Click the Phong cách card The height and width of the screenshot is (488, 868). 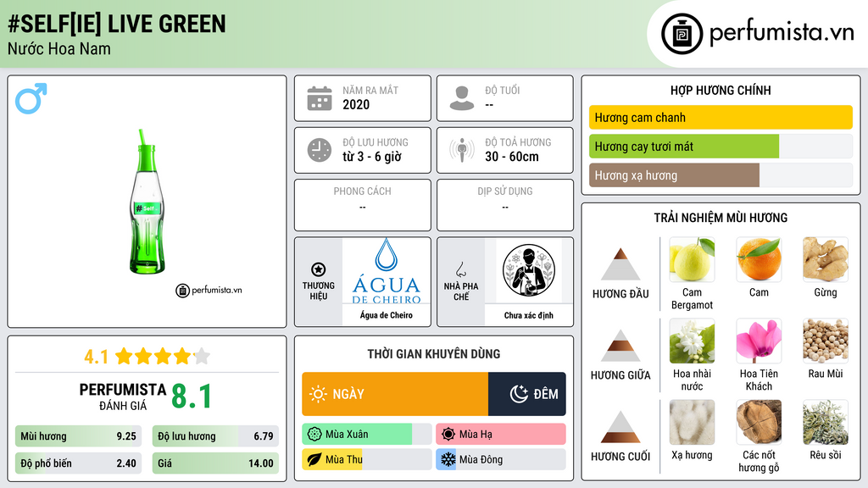(363, 205)
